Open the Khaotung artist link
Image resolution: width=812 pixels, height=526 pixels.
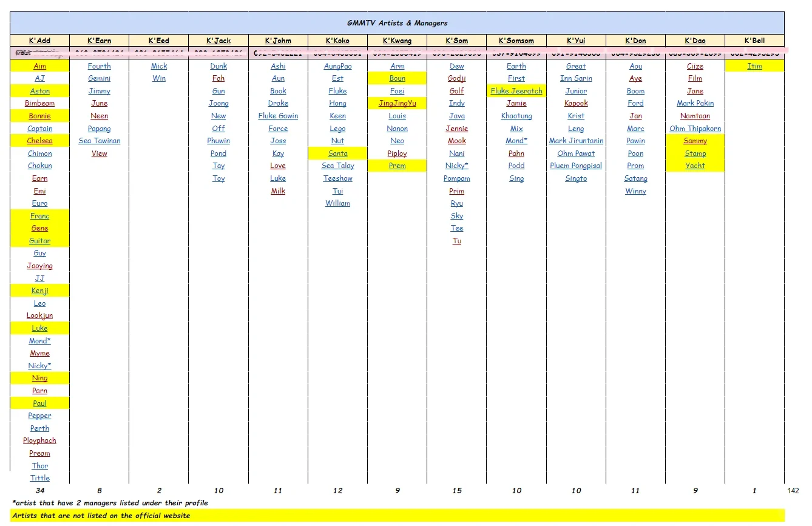(x=516, y=116)
